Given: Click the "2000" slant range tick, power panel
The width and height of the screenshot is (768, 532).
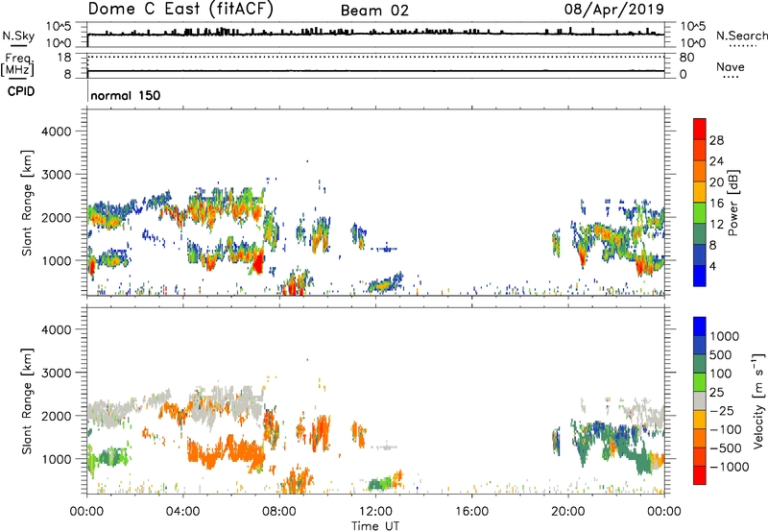Looking at the screenshot, I should (57, 217).
